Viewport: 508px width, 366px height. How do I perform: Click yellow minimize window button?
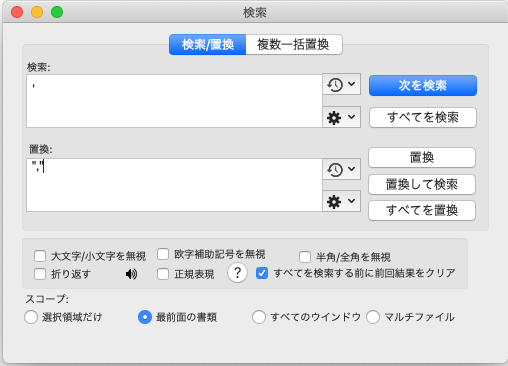(x=37, y=12)
